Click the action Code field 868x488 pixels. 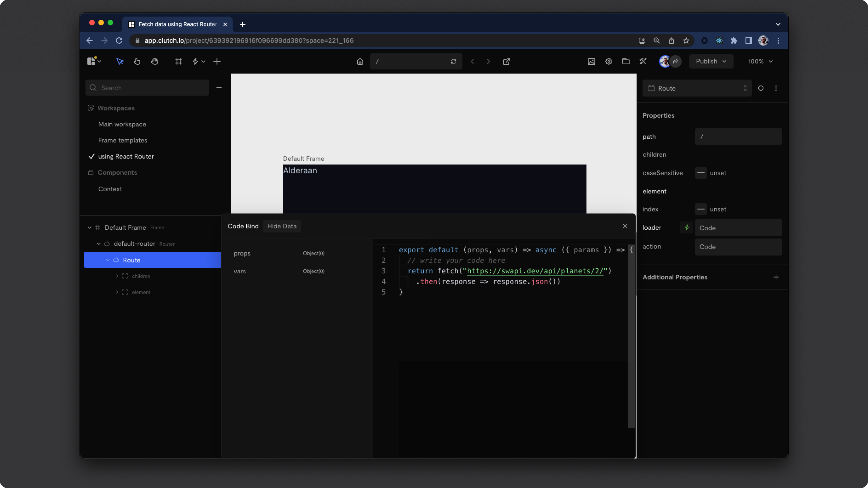point(738,247)
